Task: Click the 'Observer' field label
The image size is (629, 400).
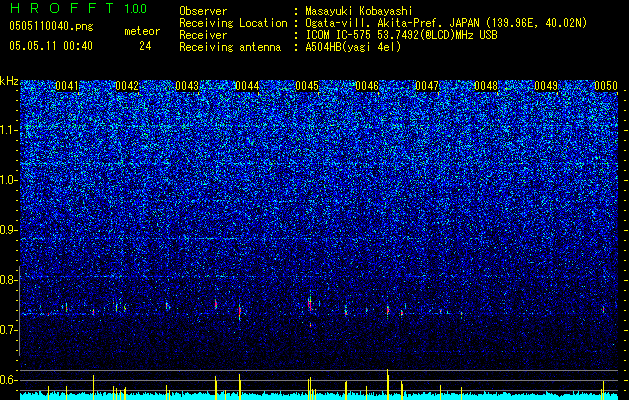Action: point(203,11)
